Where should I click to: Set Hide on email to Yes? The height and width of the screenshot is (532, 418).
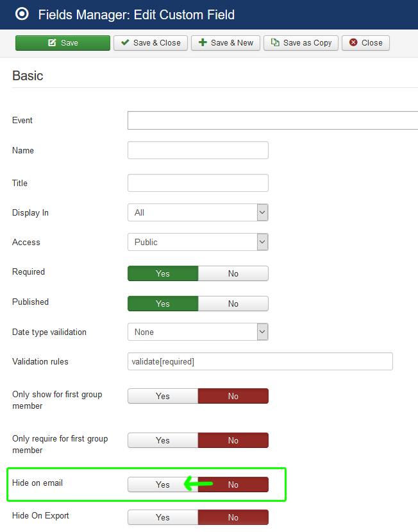[x=163, y=485]
